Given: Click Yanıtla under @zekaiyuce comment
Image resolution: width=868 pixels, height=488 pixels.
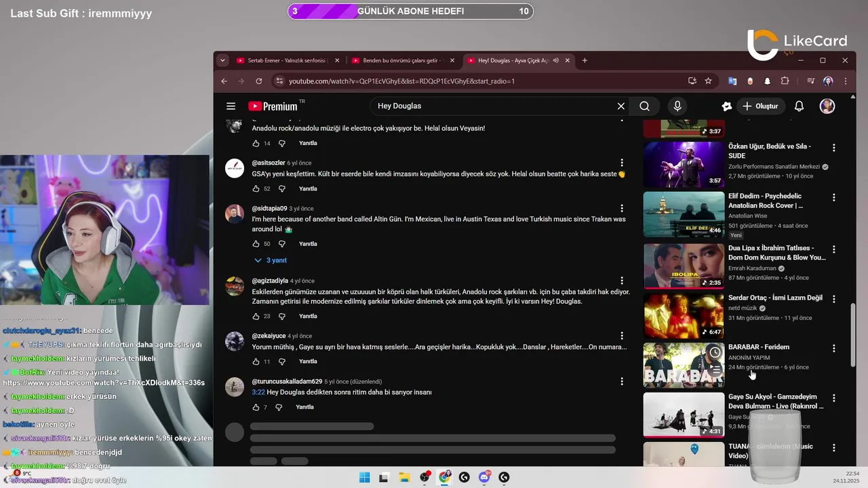Looking at the screenshot, I should 308,361.
